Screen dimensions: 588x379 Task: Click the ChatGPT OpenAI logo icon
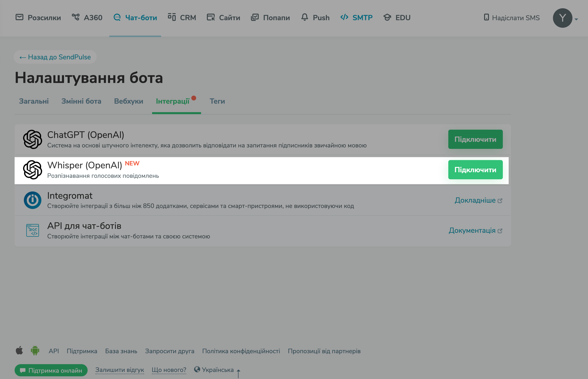click(33, 139)
